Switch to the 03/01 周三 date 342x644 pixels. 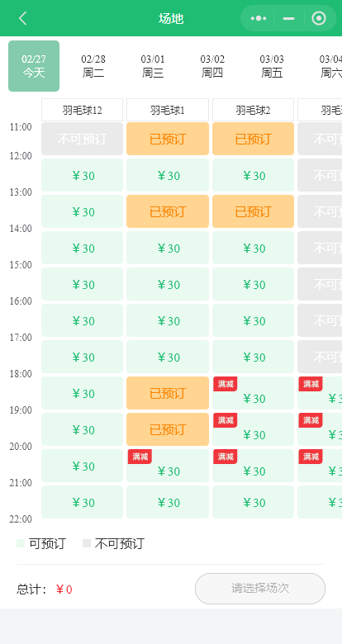tap(153, 66)
